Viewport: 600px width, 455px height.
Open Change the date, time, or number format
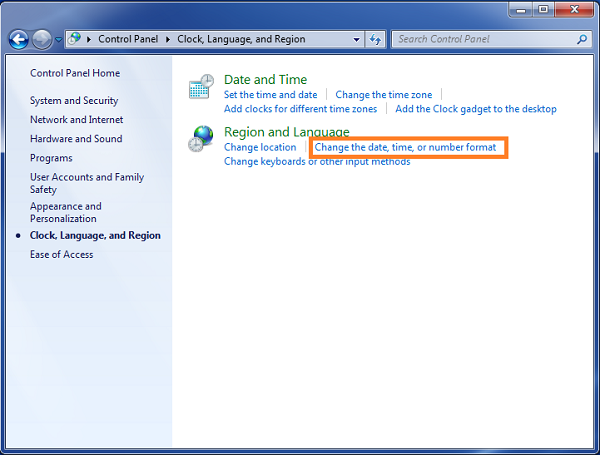click(x=405, y=148)
